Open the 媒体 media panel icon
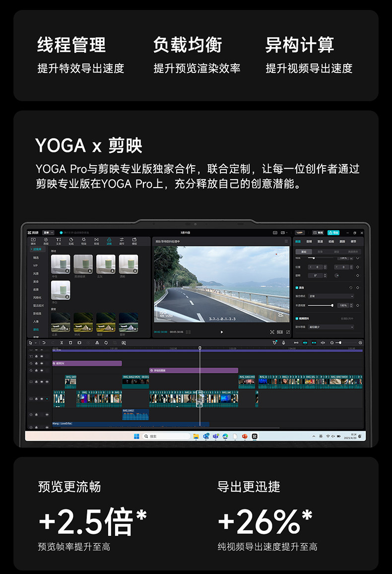Screen dimensions: 392x574 (x=33, y=241)
